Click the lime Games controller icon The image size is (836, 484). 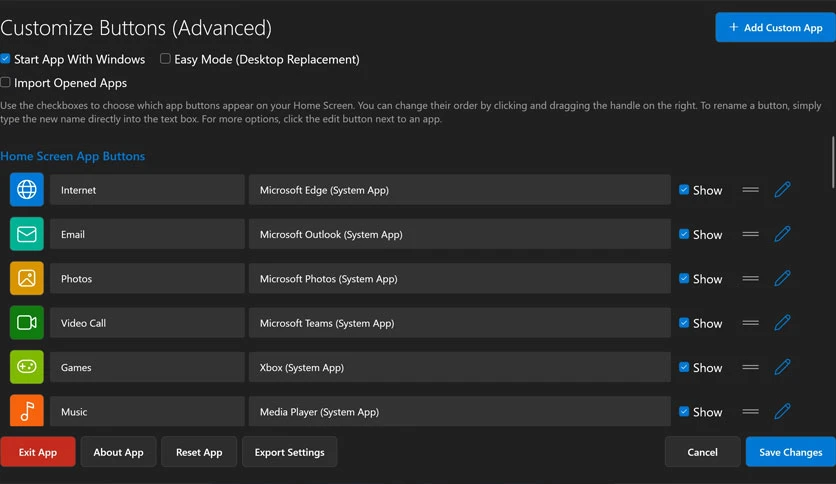[27, 367]
